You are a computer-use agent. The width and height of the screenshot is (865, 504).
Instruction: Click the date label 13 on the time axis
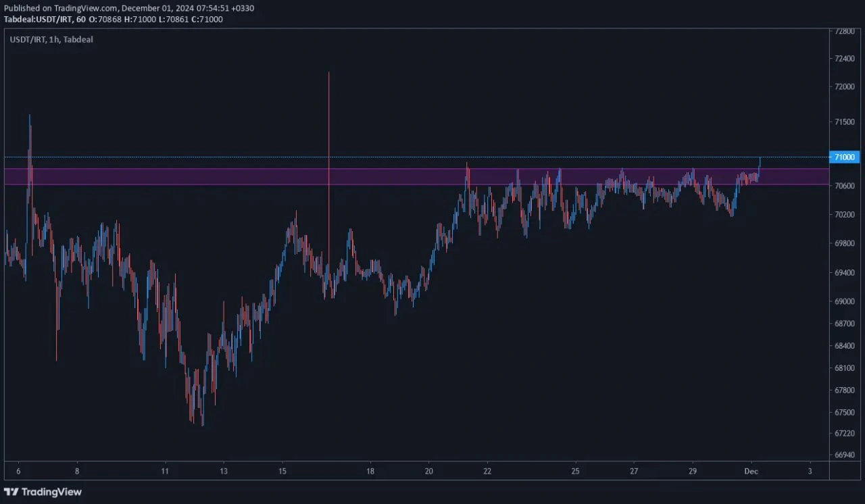224,471
